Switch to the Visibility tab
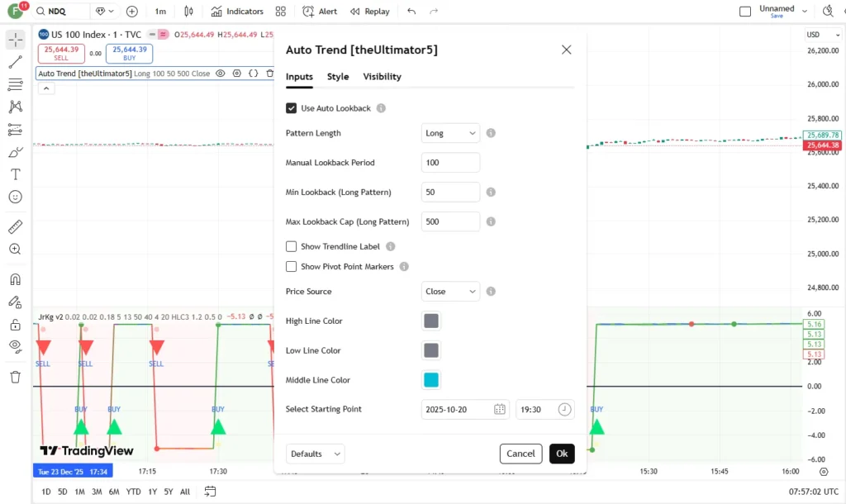846x504 pixels. click(x=382, y=77)
